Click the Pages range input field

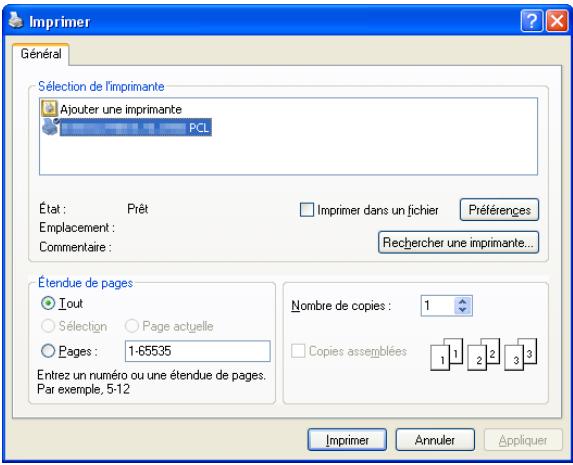pos(198,351)
